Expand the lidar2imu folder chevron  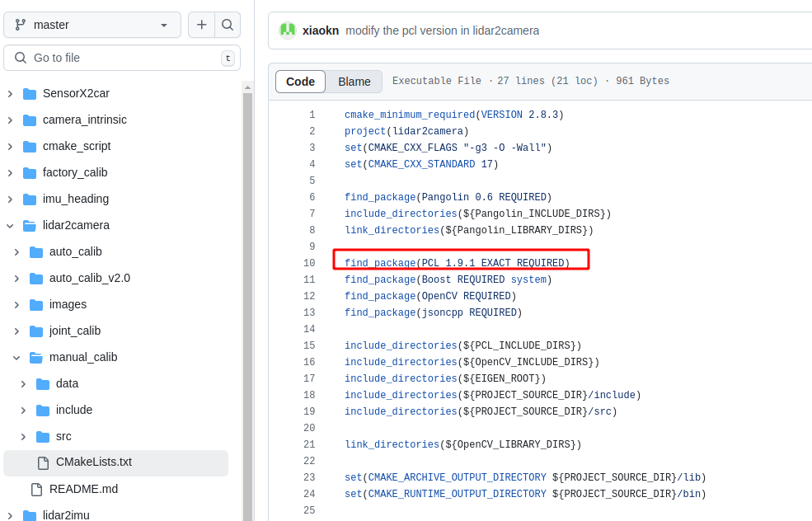(x=10, y=516)
